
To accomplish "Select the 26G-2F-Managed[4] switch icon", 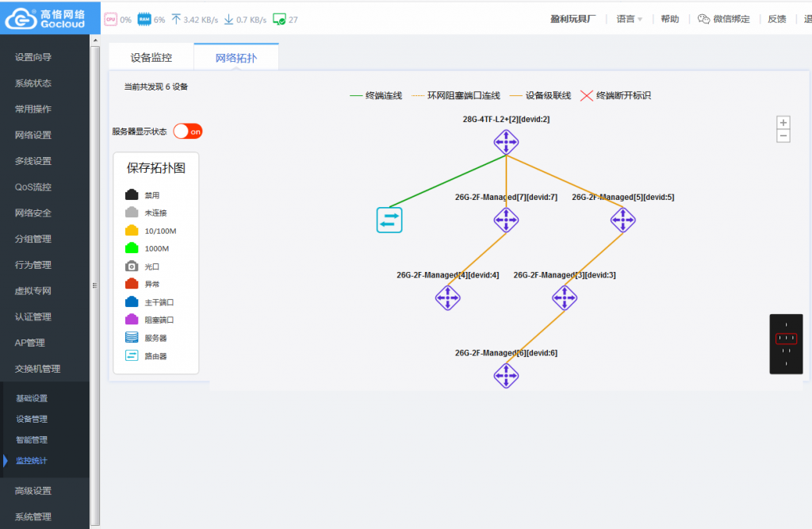I will pyautogui.click(x=448, y=297).
